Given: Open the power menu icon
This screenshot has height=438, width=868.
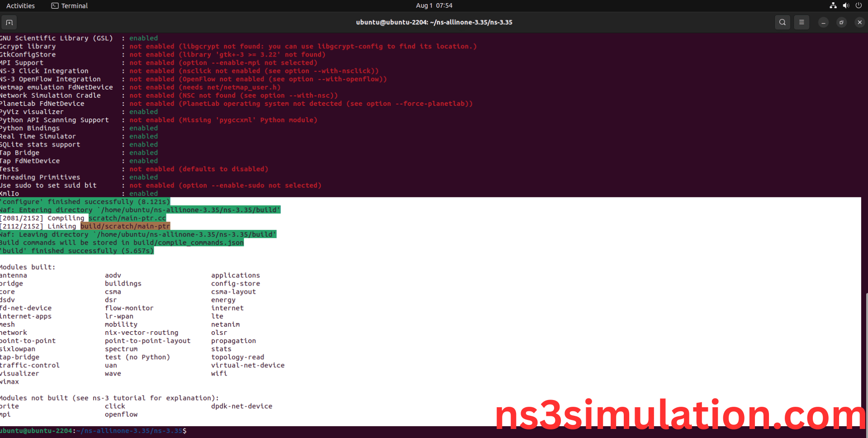Looking at the screenshot, I should pyautogui.click(x=859, y=5).
